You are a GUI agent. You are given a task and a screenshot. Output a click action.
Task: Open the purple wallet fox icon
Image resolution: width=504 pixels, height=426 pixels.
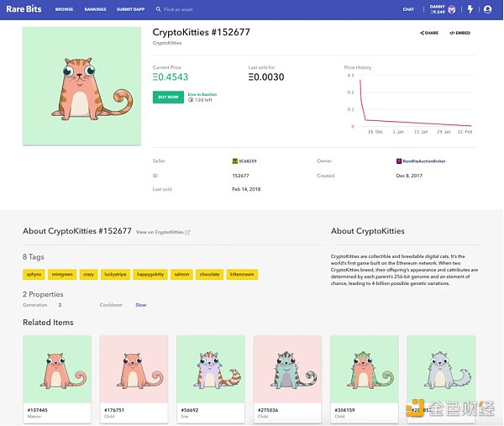(x=451, y=9)
